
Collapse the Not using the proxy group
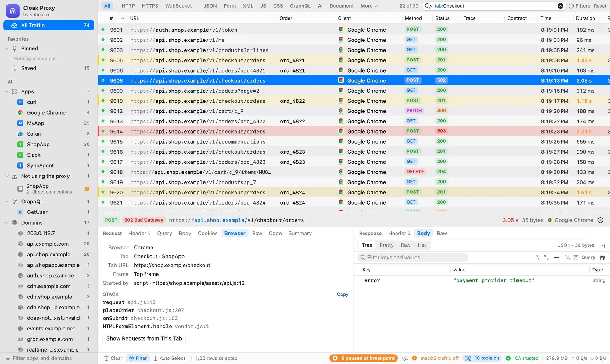7,176
